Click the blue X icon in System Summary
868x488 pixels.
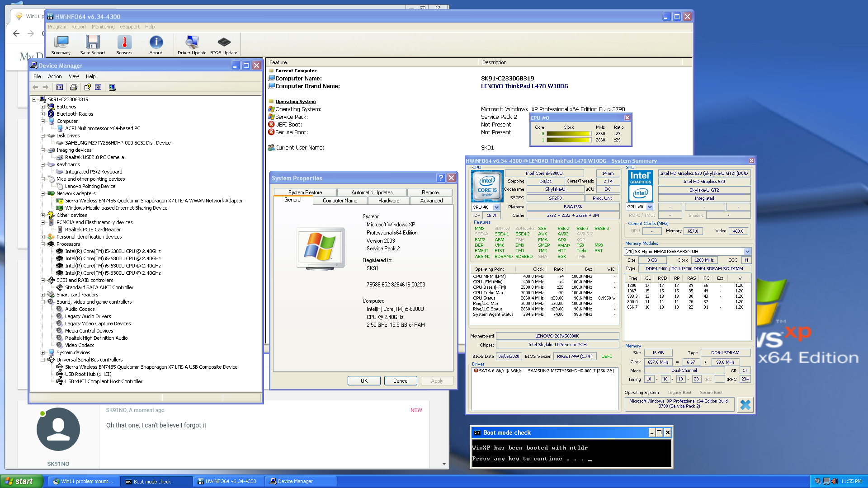(745, 404)
